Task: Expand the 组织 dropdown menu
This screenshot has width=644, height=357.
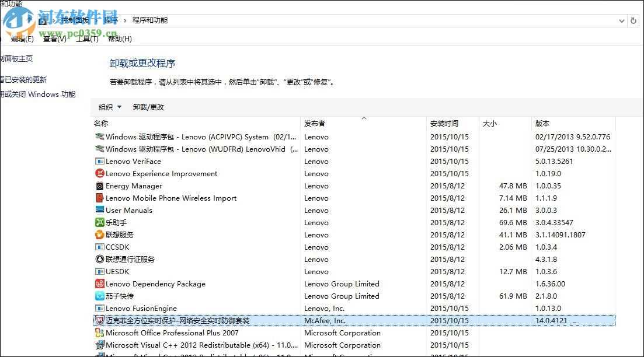Action: click(x=110, y=107)
